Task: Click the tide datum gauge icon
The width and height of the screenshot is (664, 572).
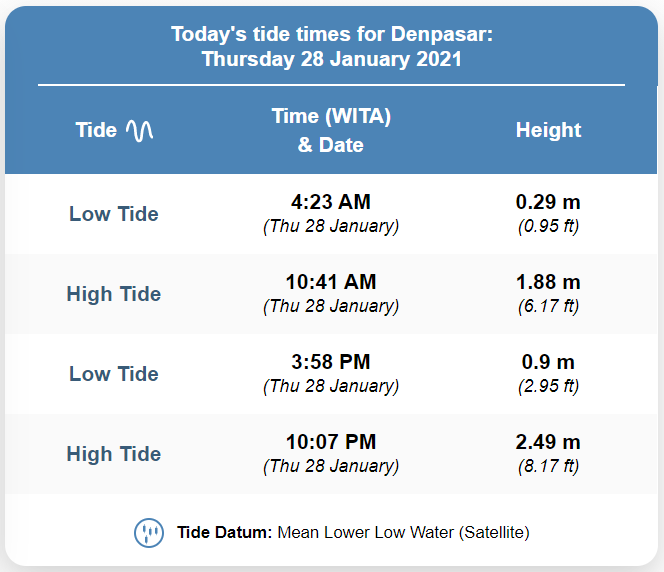Action: [x=149, y=533]
